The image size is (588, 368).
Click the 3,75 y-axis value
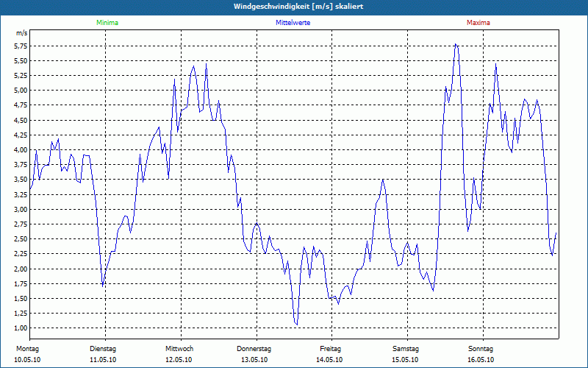21,165
